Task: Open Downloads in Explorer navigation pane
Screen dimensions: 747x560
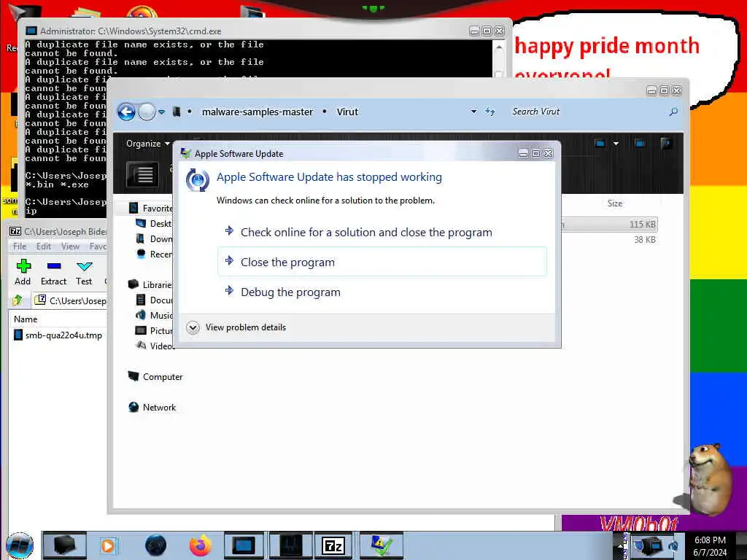Action: pyautogui.click(x=155, y=239)
